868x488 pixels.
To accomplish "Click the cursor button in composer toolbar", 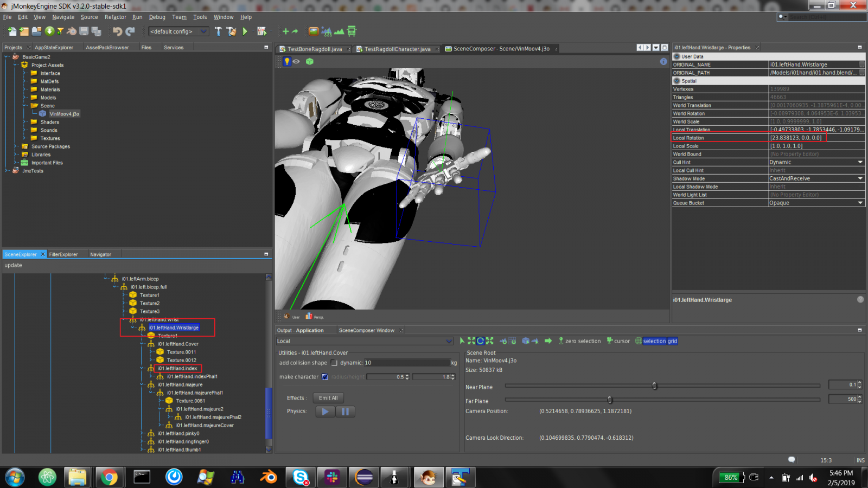I will (x=618, y=341).
